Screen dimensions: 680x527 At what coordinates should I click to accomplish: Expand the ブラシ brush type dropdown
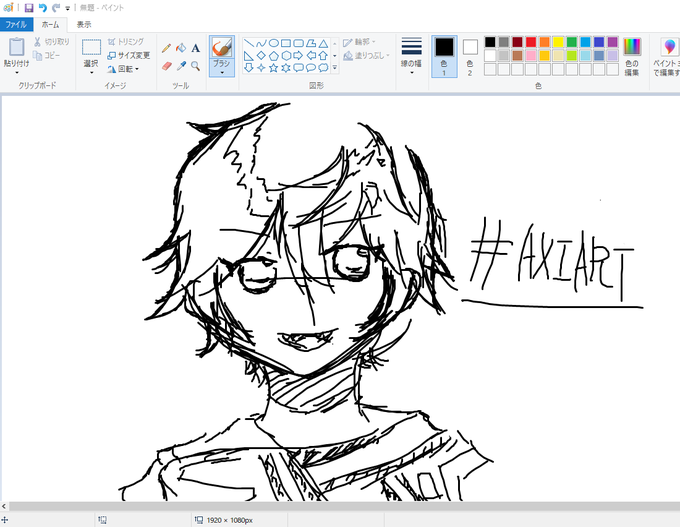221,73
